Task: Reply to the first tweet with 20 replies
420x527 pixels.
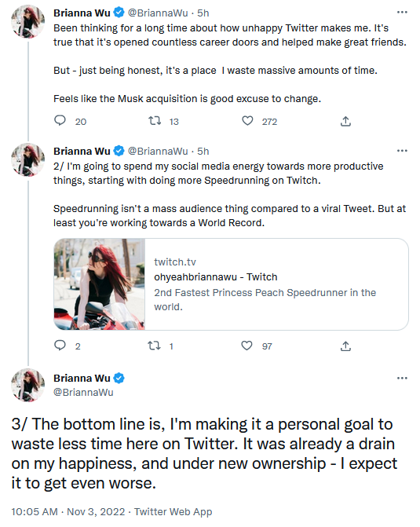Action: tap(60, 120)
